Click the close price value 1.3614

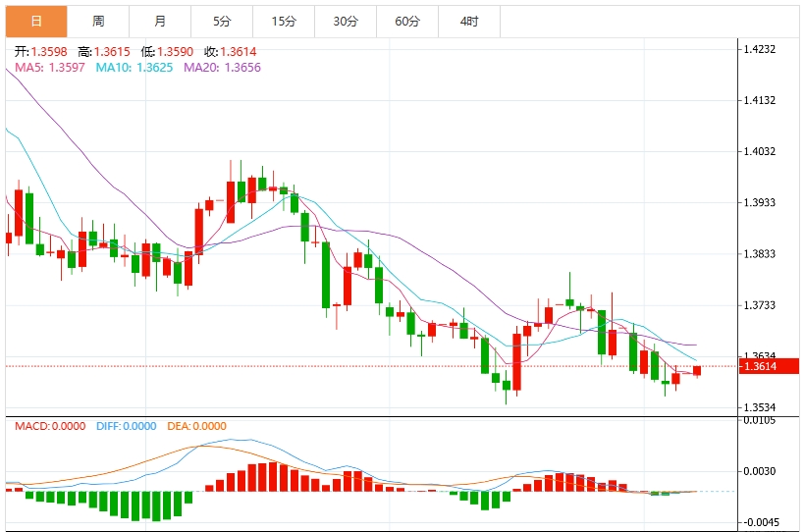coord(239,52)
